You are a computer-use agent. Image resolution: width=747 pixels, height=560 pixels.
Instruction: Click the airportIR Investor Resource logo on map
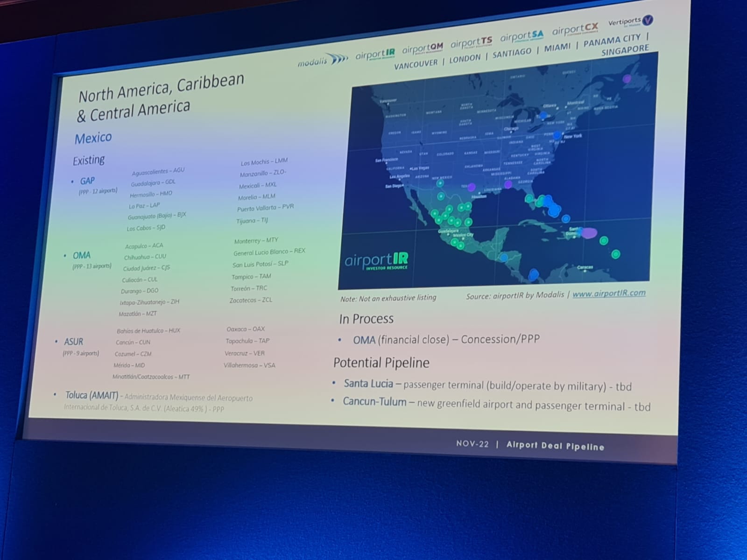pyautogui.click(x=376, y=261)
